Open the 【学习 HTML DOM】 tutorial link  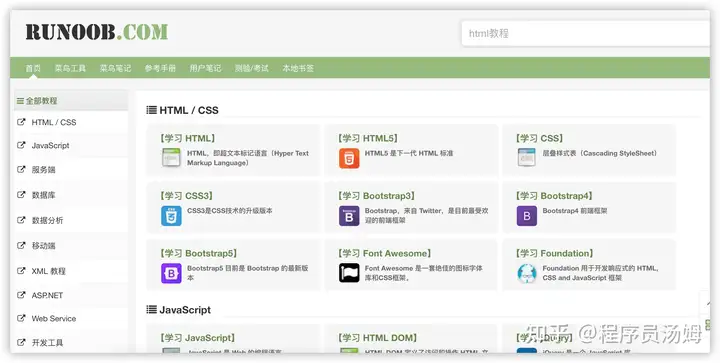point(377,338)
